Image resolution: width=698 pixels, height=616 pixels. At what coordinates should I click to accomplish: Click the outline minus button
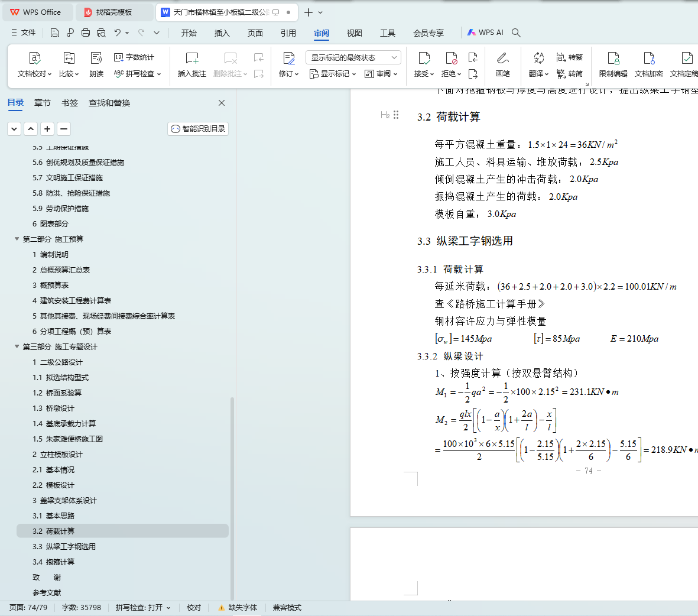(x=64, y=129)
